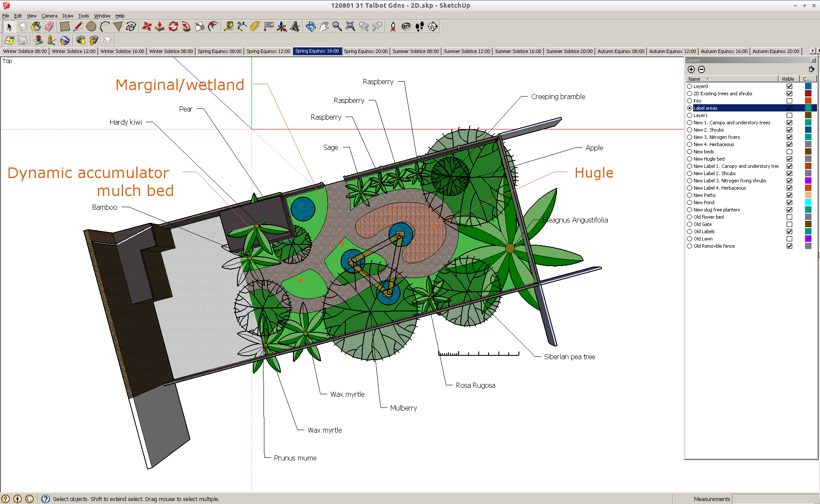The height and width of the screenshot is (504, 820).
Task: Select the Spring Equinox 16:00 tab
Action: click(316, 52)
